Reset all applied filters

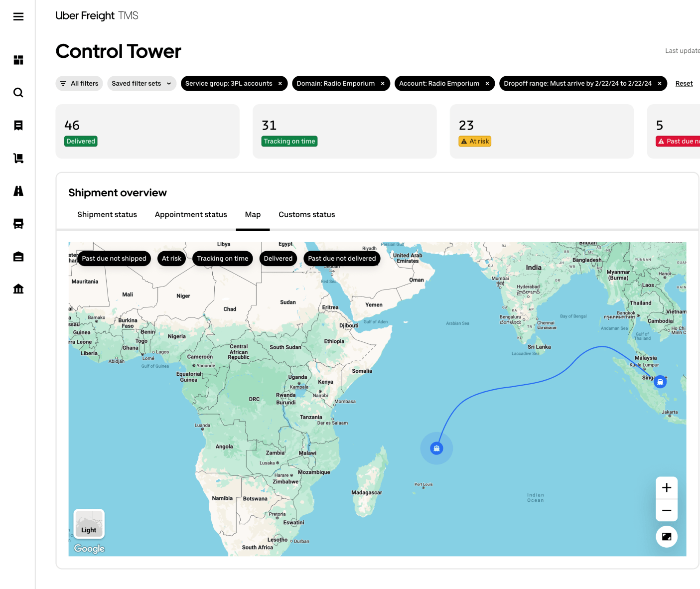684,84
